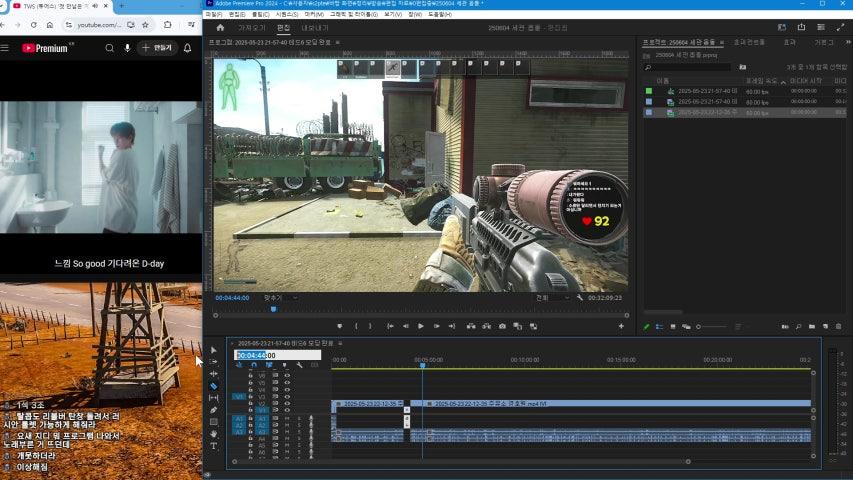Adjust Project panel thumbnail zoom slider
853x480 pixels.
[712, 327]
